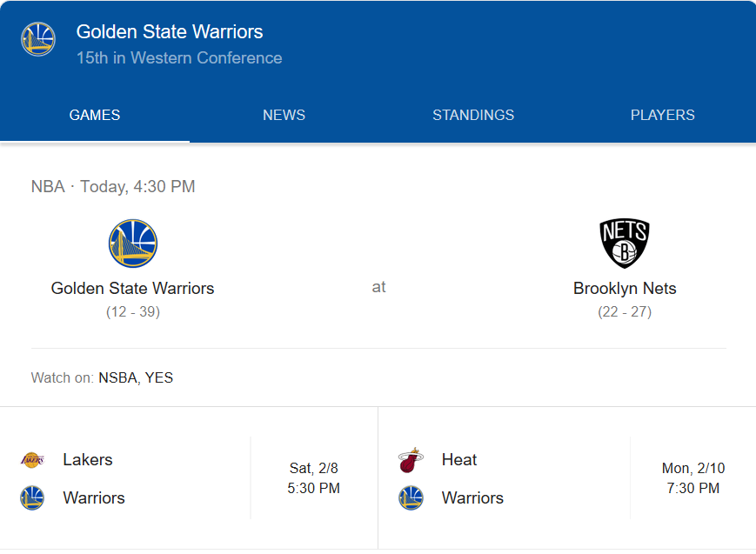This screenshot has width=756, height=554.
Task: Click the Golden State Warriors header title
Action: click(x=170, y=32)
